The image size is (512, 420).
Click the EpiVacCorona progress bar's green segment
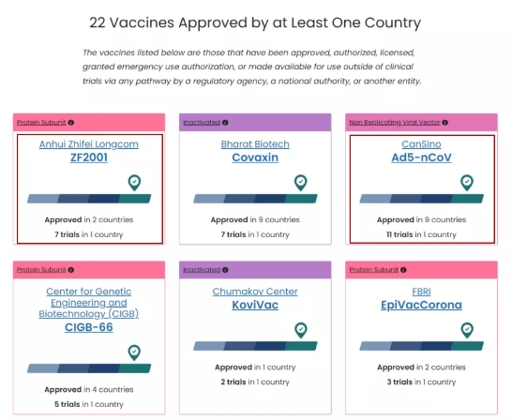tap(468, 346)
